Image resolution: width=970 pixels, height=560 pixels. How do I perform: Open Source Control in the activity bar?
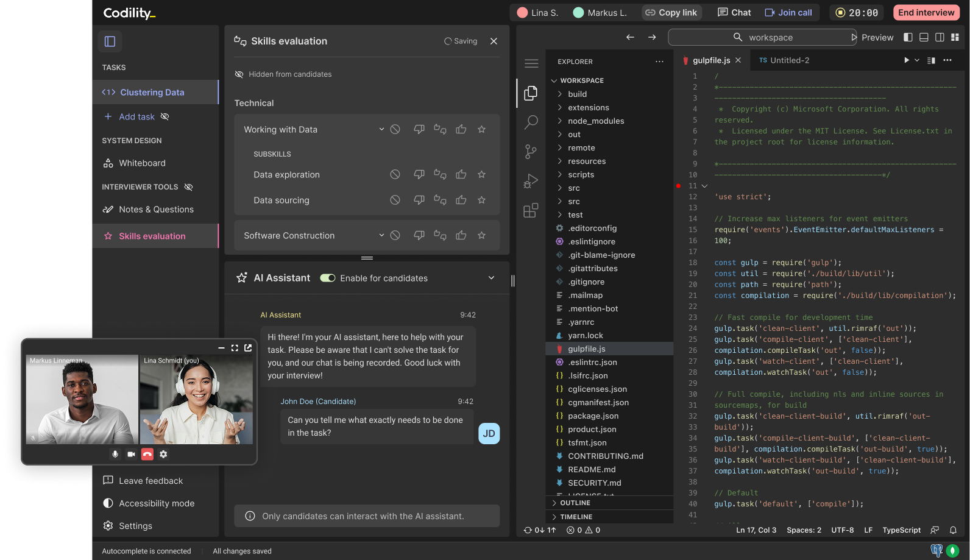pyautogui.click(x=531, y=151)
